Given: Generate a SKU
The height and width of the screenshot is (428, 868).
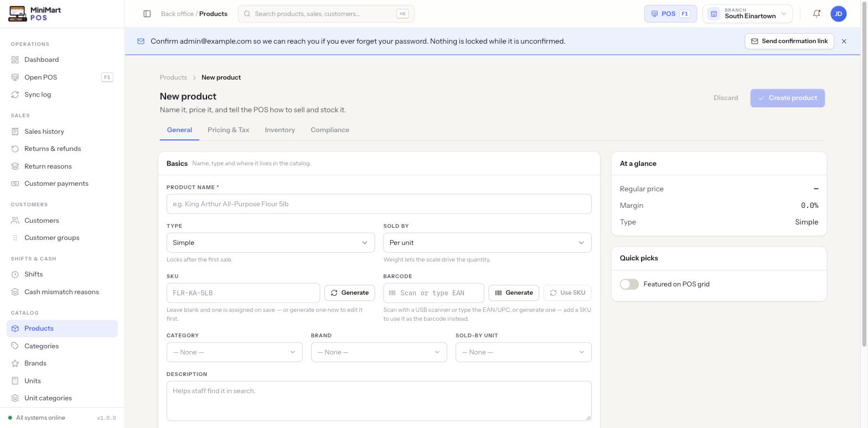Looking at the screenshot, I should click(350, 293).
